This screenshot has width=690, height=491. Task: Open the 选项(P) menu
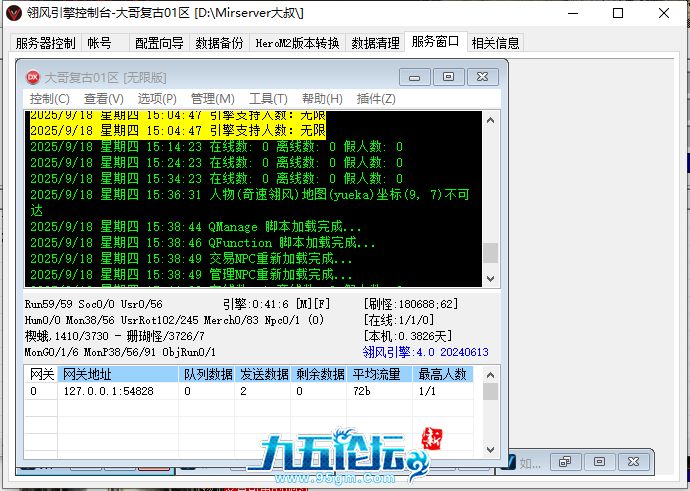(157, 99)
